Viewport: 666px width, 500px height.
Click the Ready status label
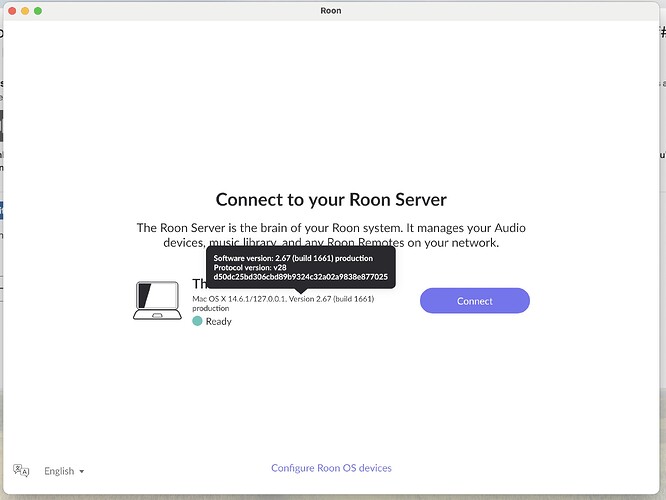click(219, 322)
